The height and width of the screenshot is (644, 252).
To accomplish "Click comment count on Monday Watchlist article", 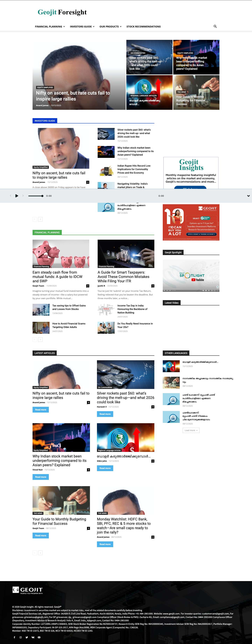I will coord(153,537).
